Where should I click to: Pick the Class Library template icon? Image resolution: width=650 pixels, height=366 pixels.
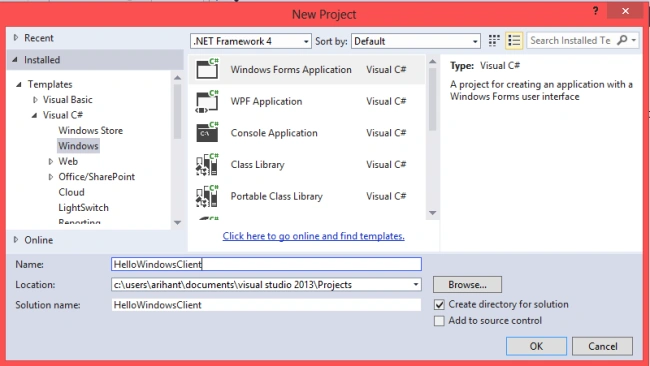tap(207, 165)
